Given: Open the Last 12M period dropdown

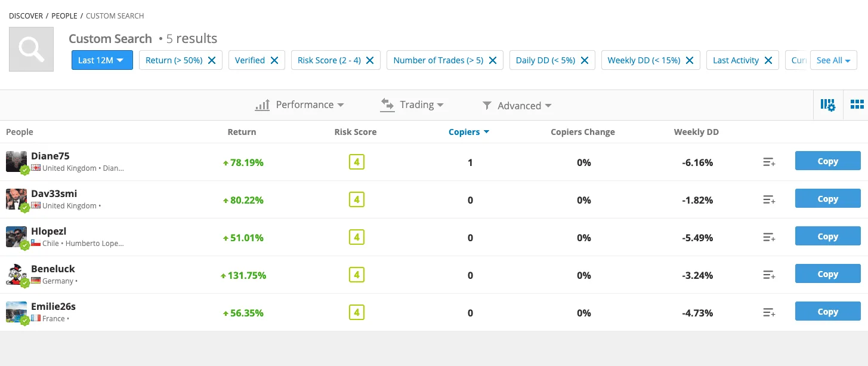Looking at the screenshot, I should (x=102, y=60).
